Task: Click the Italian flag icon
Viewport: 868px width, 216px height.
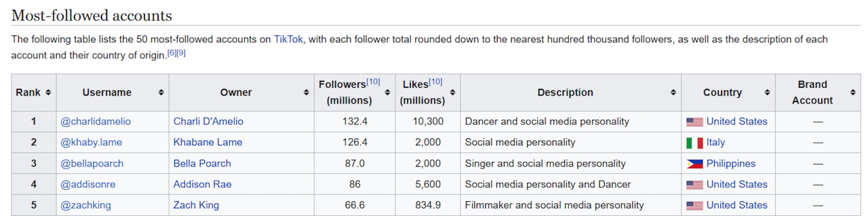Action: [694, 143]
